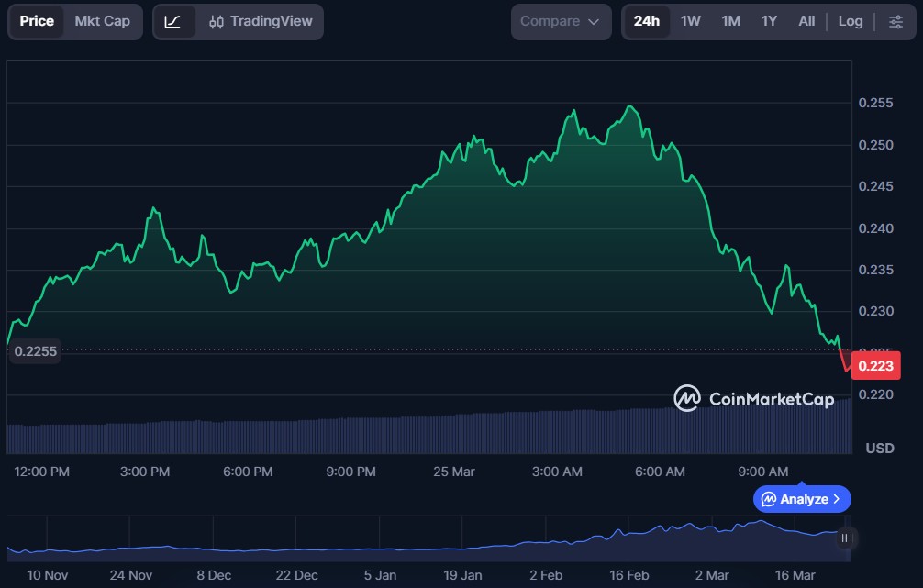
Task: Click the CoinMarketCap logo watermark
Action: click(753, 398)
